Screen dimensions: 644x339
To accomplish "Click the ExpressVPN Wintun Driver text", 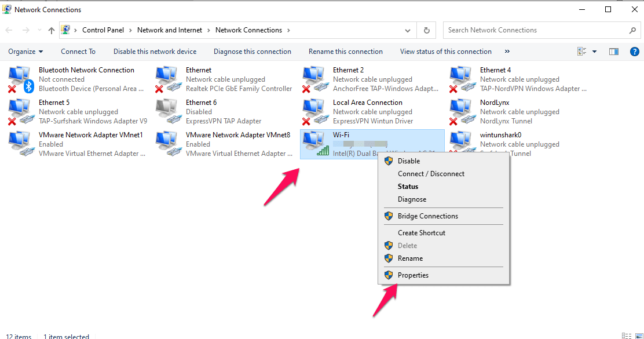I will pyautogui.click(x=373, y=121).
